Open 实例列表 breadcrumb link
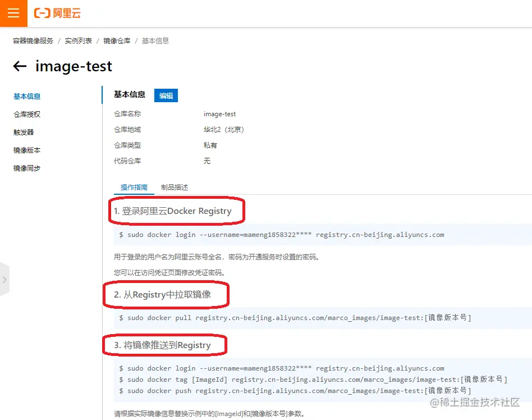Image resolution: width=532 pixels, height=420 pixels. click(x=79, y=41)
